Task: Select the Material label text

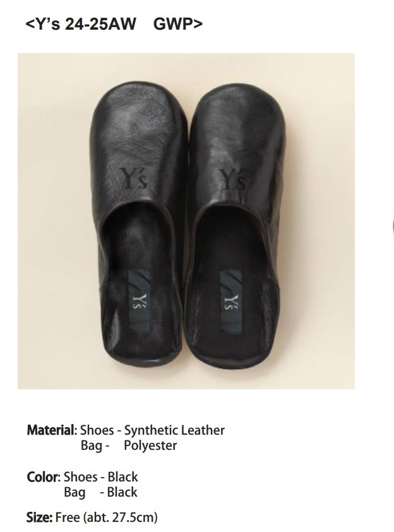Action: coord(52,430)
